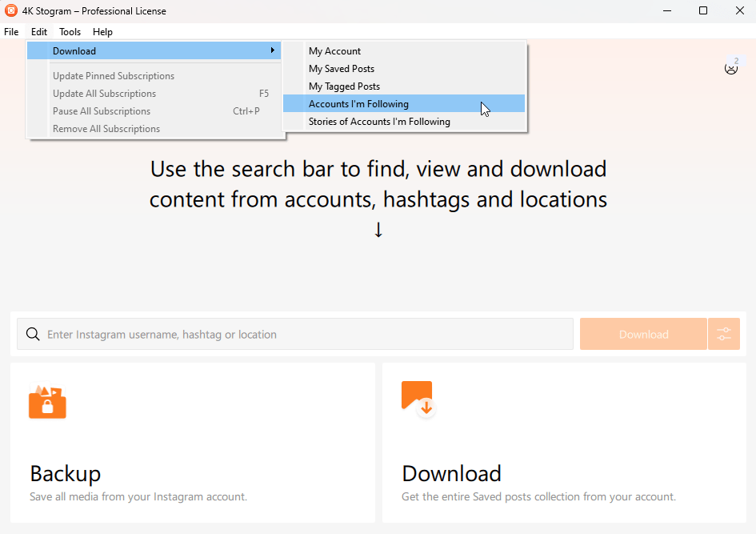Image resolution: width=756 pixels, height=534 pixels.
Task: Click the 4K Stogram app logo icon
Action: point(10,10)
